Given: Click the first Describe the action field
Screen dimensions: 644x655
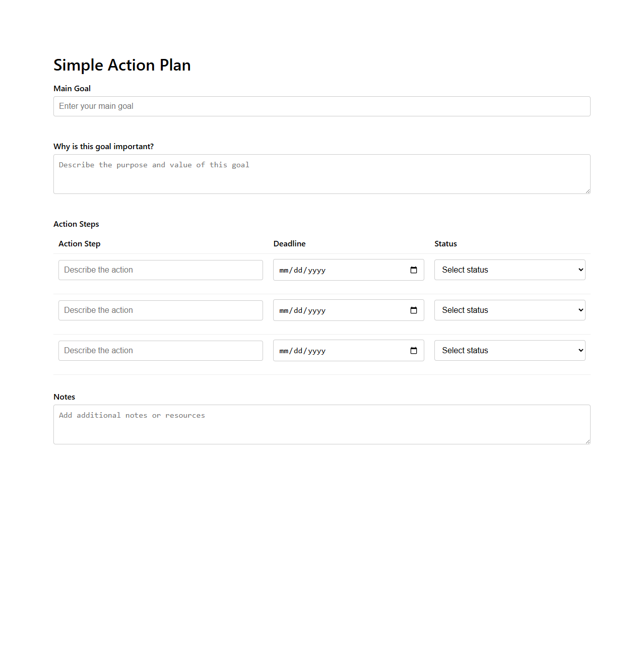Looking at the screenshot, I should pyautogui.click(x=160, y=270).
